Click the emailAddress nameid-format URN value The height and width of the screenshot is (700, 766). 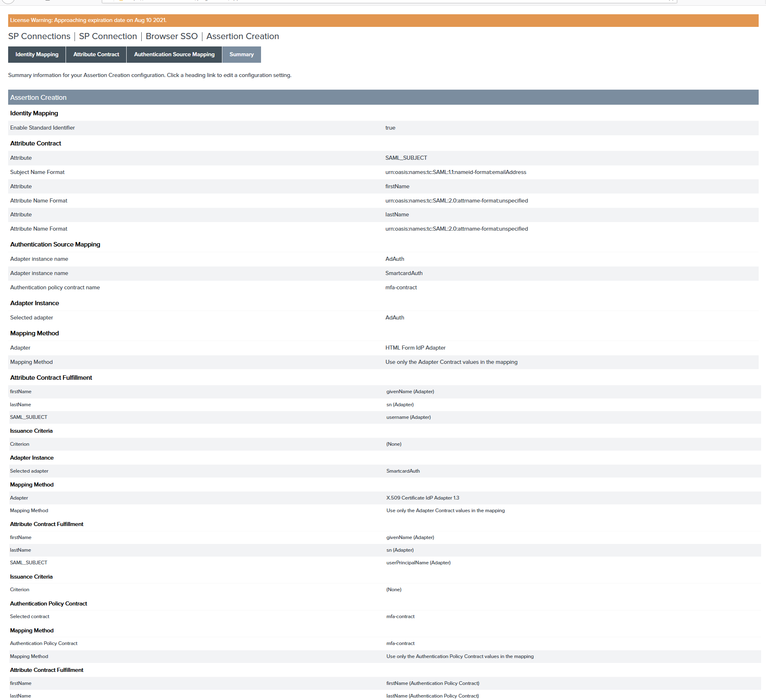[456, 172]
